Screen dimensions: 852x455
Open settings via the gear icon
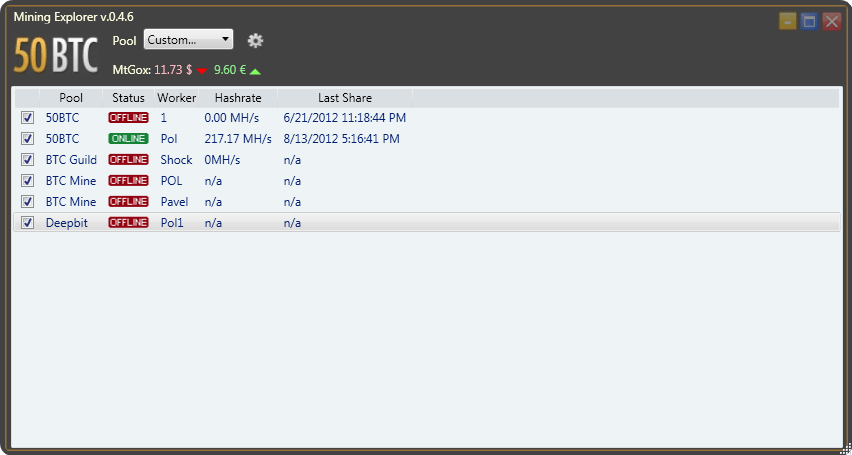pos(255,40)
